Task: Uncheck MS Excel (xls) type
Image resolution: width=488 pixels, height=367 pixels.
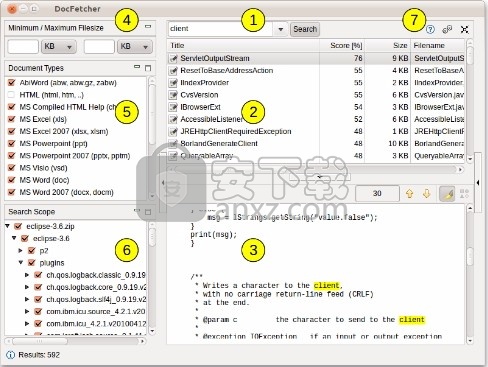Action: click(12, 119)
